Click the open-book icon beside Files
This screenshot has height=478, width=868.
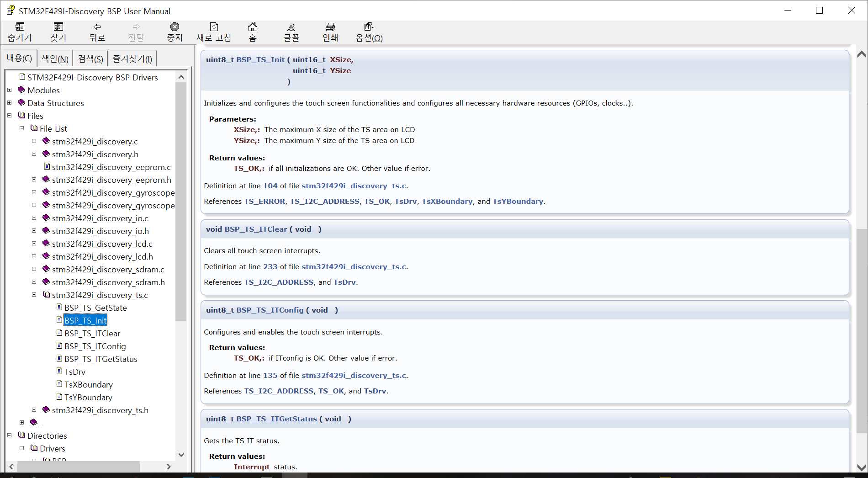pos(21,115)
